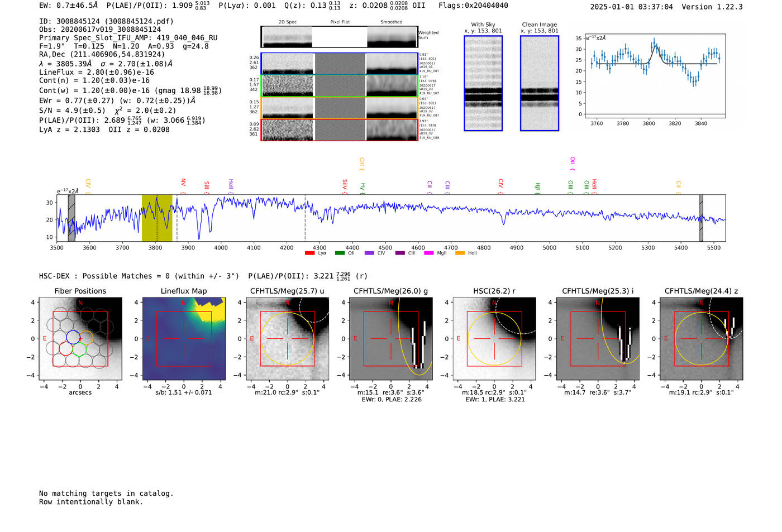This screenshot has height=532, width=782.
Task: Click the 'LyA z = 2.1303' line
Action: coord(69,130)
